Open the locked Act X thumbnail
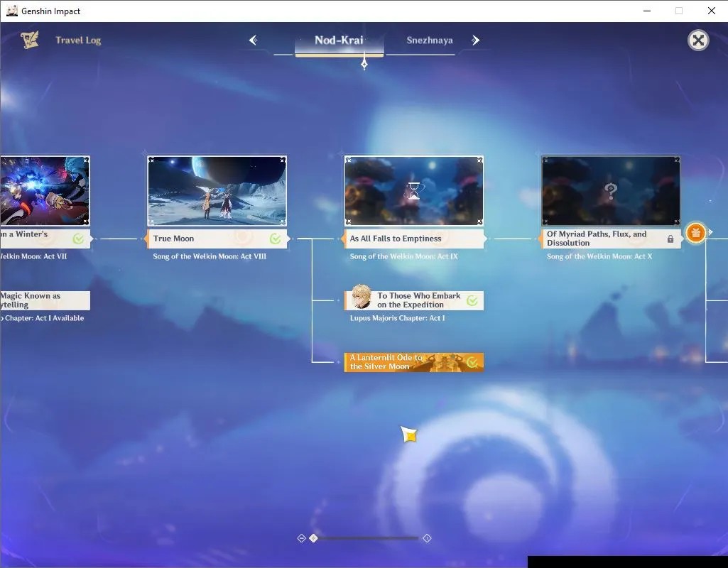The image size is (728, 568). coord(611,191)
